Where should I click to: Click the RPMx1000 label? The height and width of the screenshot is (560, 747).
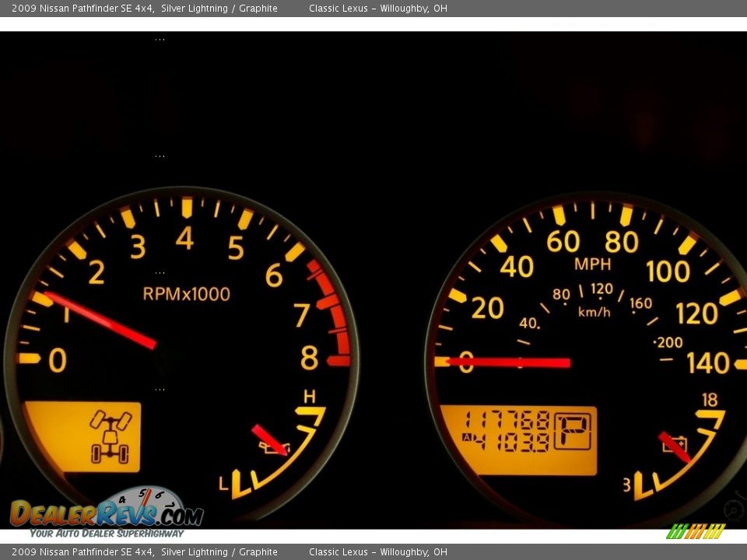click(x=187, y=294)
